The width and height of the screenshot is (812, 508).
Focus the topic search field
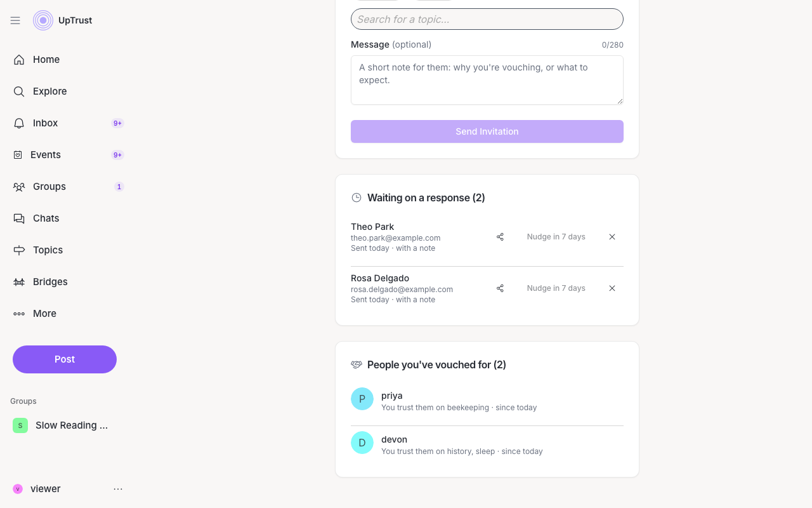[x=487, y=19]
